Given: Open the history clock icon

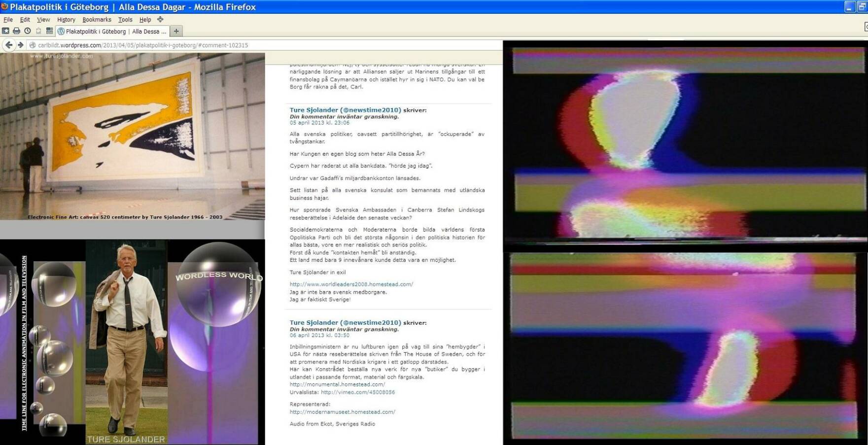Looking at the screenshot, I should click(x=28, y=31).
